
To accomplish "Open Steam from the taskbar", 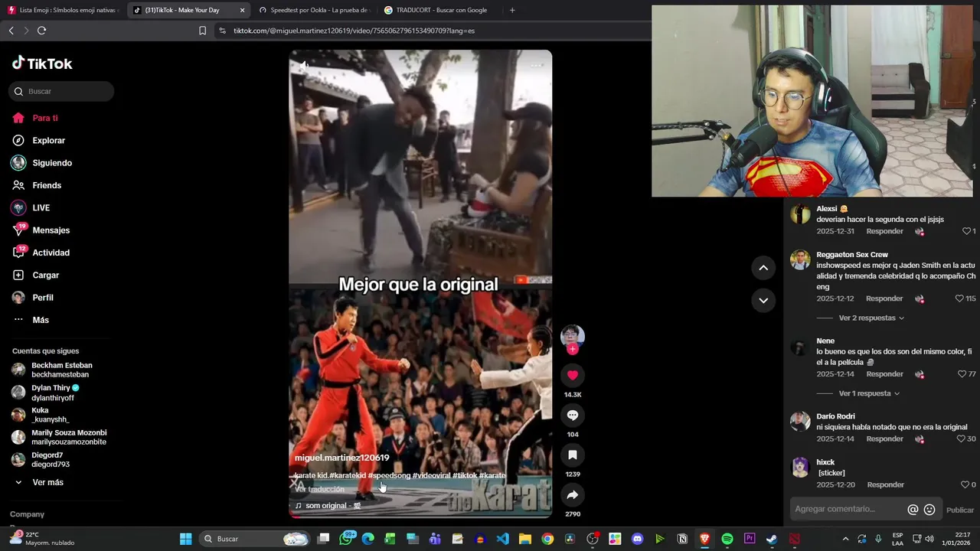I will pyautogui.click(x=772, y=539).
